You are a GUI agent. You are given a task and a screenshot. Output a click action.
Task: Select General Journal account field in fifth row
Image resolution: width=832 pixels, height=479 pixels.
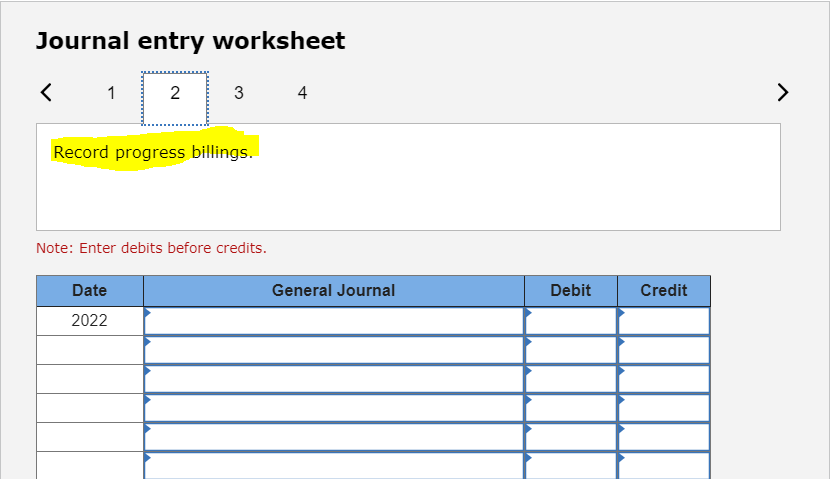pyautogui.click(x=334, y=438)
